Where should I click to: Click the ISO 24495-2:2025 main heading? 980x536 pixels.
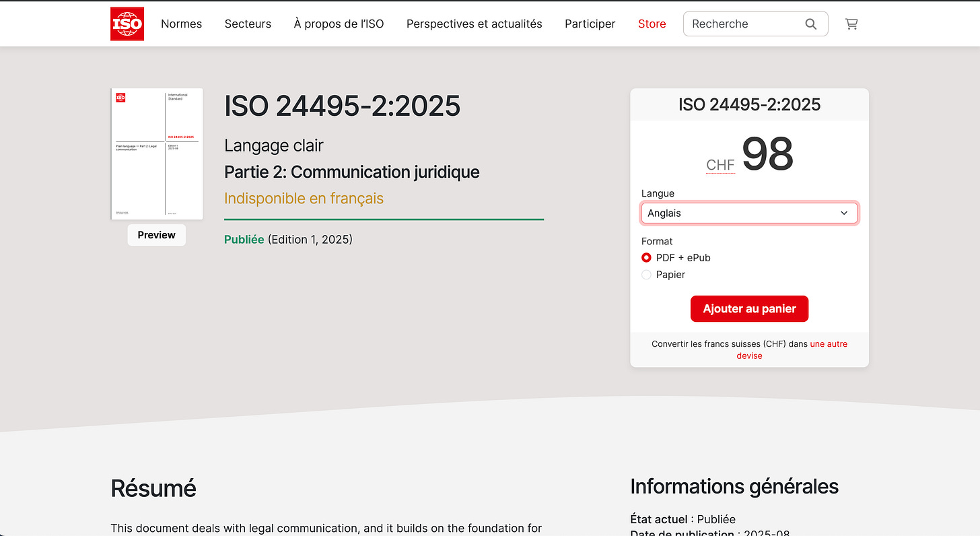tap(343, 106)
